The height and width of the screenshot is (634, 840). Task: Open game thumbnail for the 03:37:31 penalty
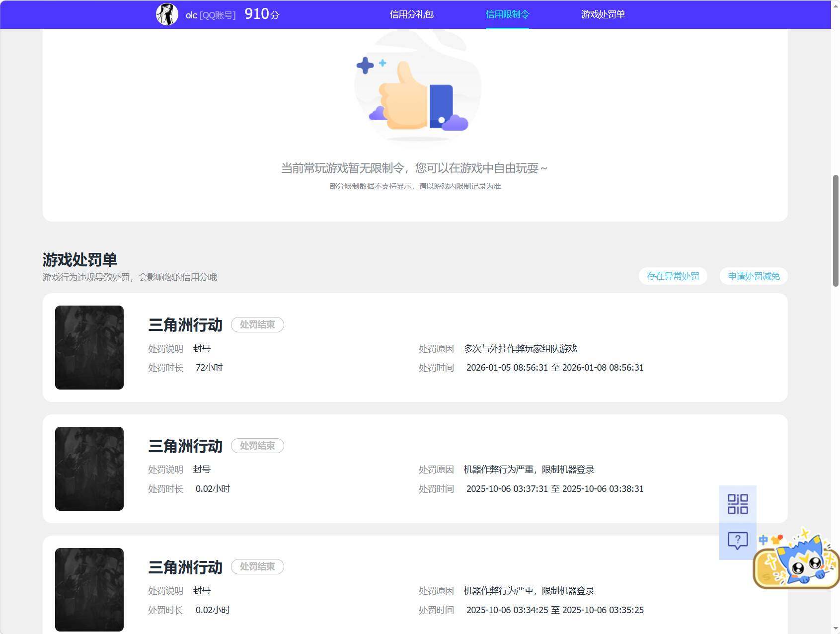click(89, 469)
